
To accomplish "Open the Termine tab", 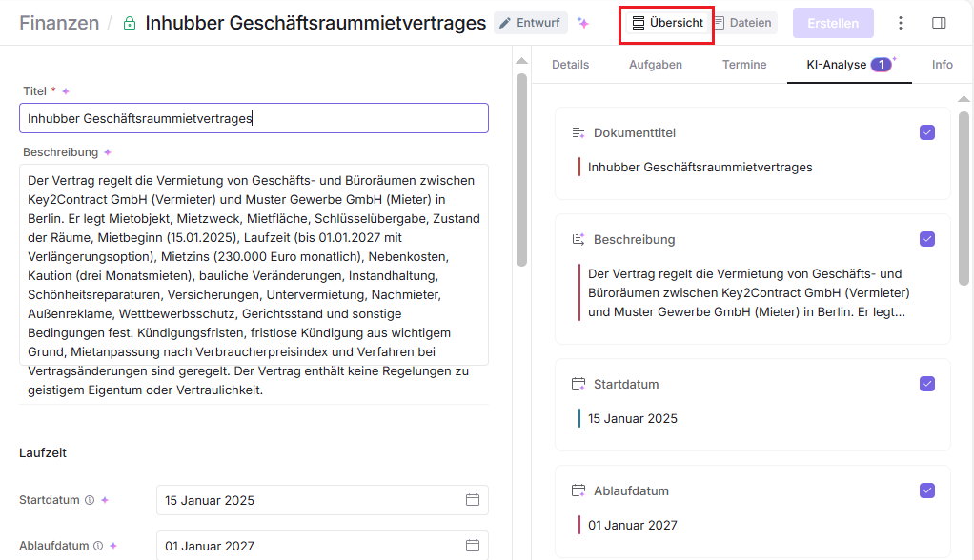I will (x=744, y=65).
